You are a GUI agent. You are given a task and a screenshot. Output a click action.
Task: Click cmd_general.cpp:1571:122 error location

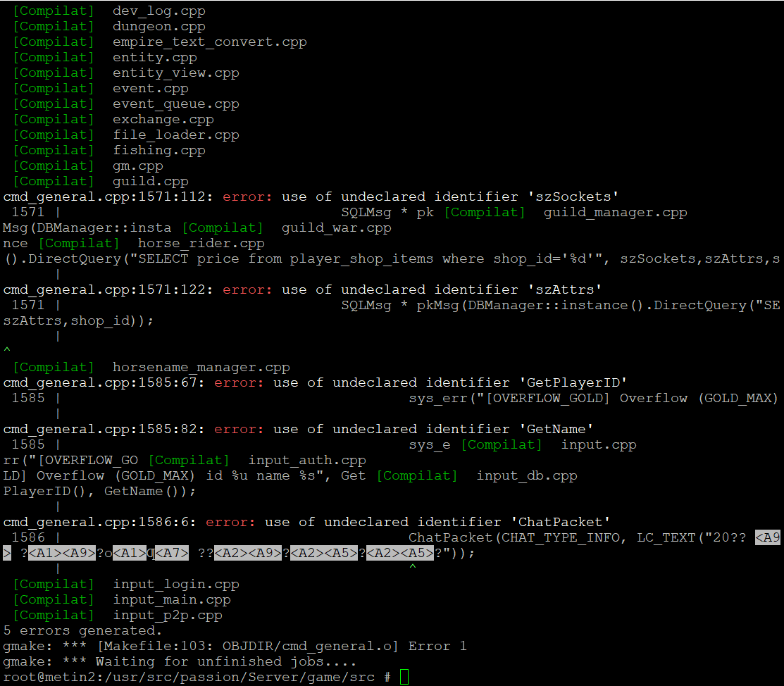(x=108, y=290)
